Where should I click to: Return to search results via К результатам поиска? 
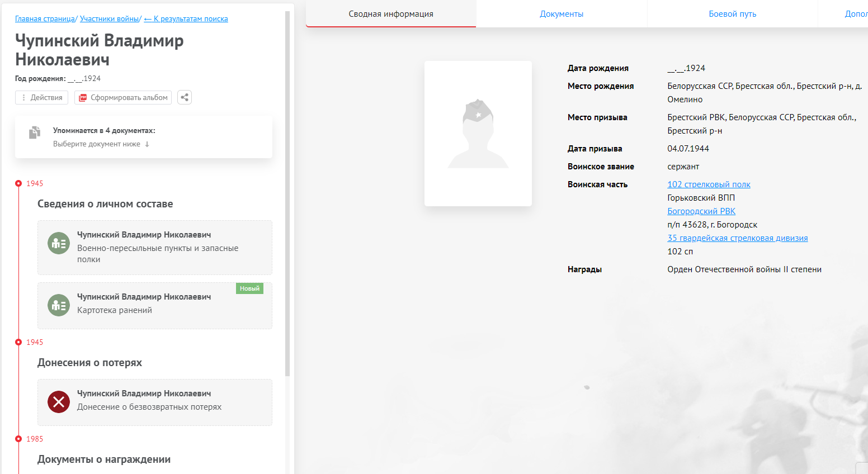(186, 19)
